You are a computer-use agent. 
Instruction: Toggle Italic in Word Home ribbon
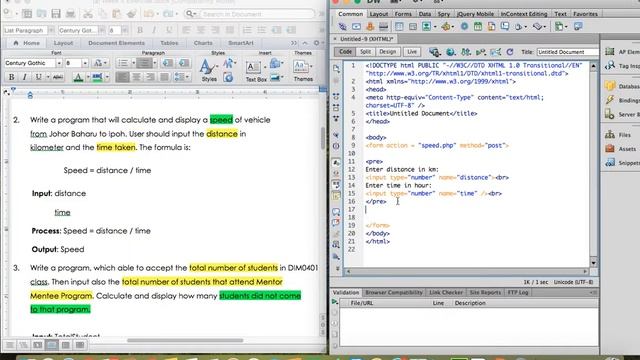click(24, 77)
